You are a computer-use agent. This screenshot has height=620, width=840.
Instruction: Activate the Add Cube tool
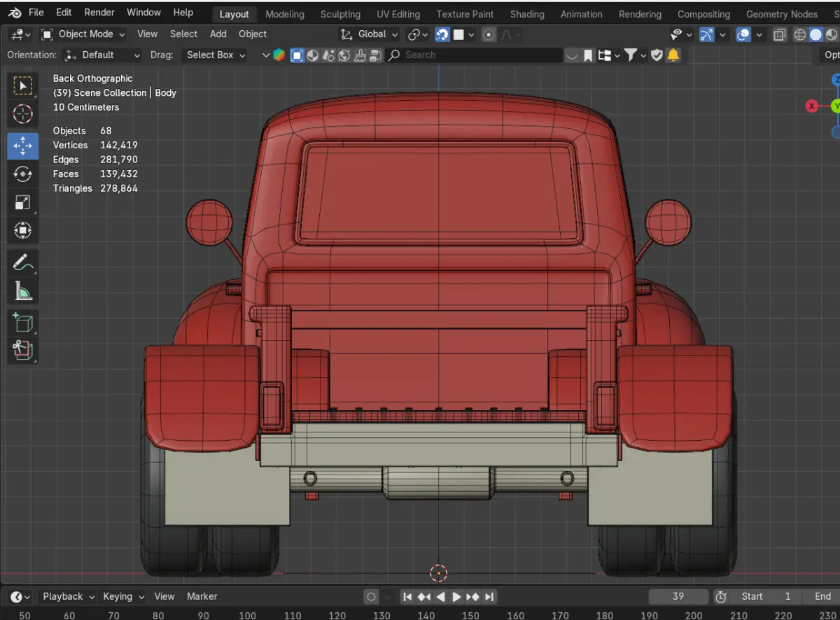(23, 323)
